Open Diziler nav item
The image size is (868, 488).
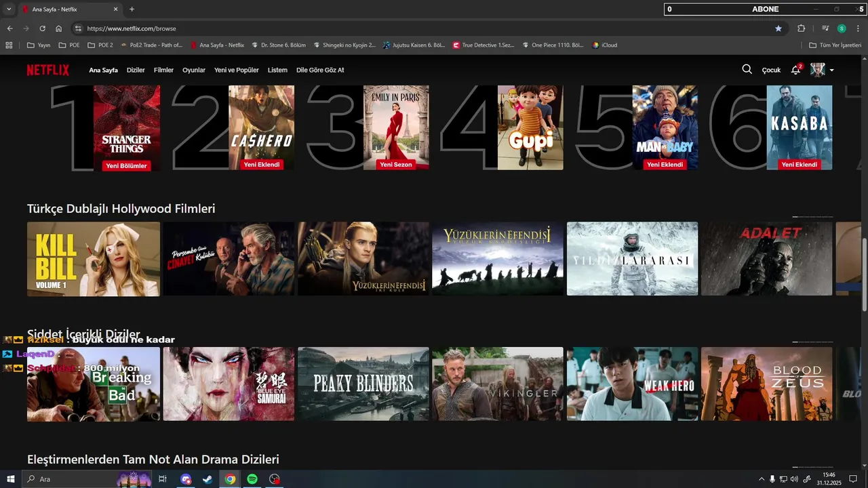[136, 70]
